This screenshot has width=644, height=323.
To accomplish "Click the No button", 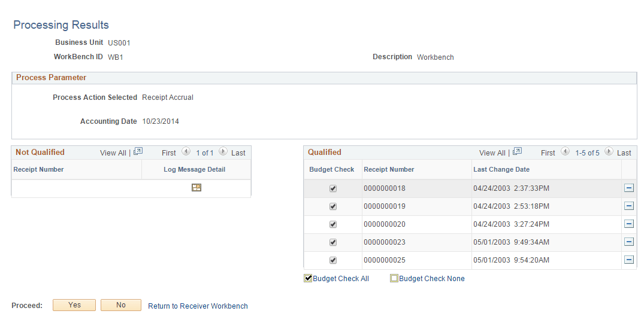I will 121,305.
